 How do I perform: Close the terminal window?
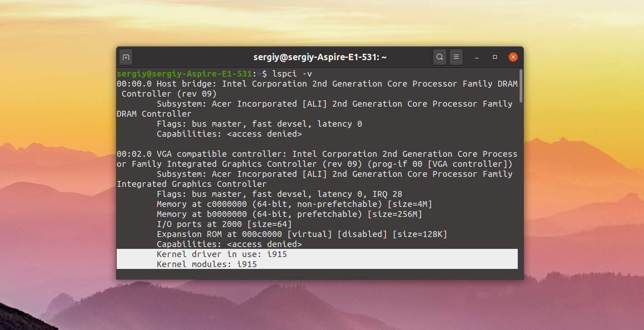[513, 57]
